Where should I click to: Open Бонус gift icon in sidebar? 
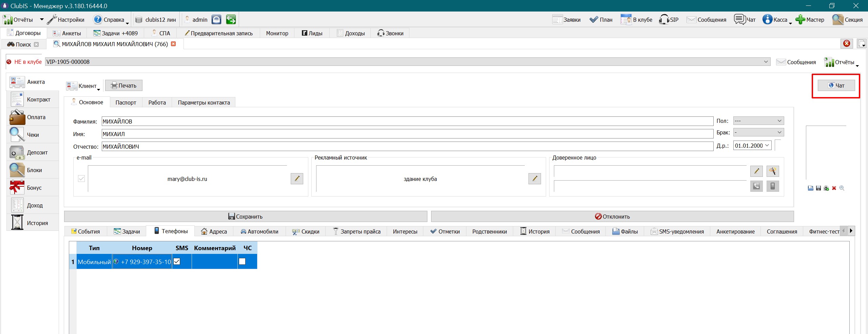click(x=17, y=188)
